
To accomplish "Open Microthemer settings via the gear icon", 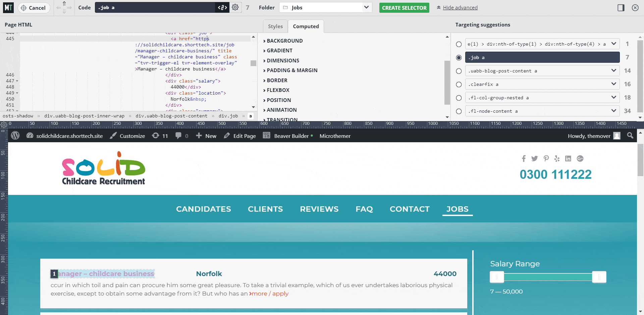I will [235, 7].
